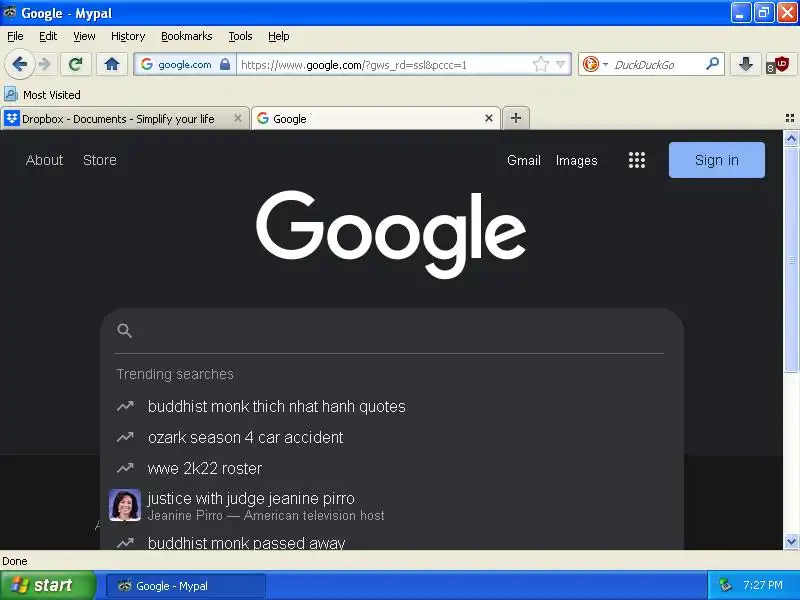Click the list all tabs grid icon
Viewport: 800px width, 600px height.
pos(790,118)
